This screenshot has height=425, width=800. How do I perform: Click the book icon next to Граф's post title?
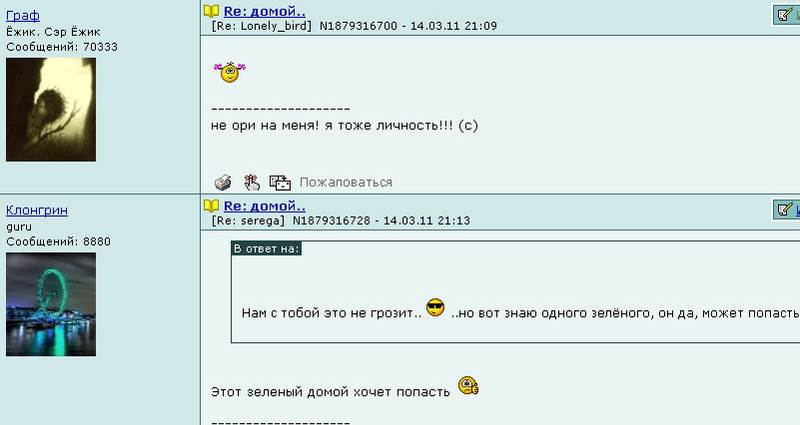point(211,11)
